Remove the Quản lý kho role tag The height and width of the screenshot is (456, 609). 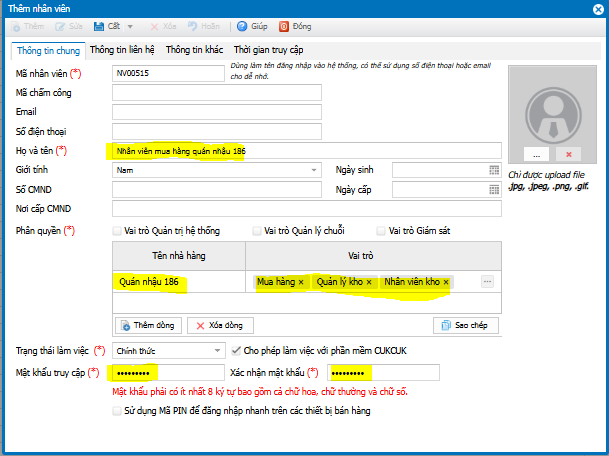pos(369,282)
